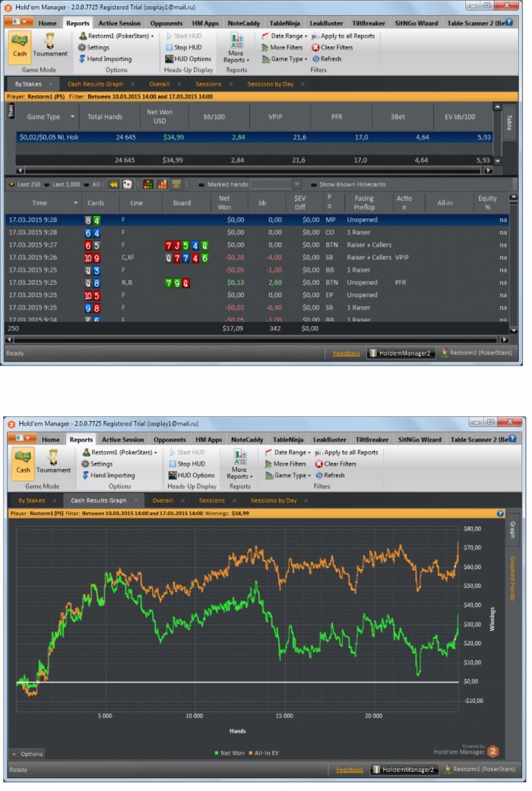This screenshot has height=791, width=532.
Task: Click the Feedback link in stakes window status bar
Action: coord(347,353)
